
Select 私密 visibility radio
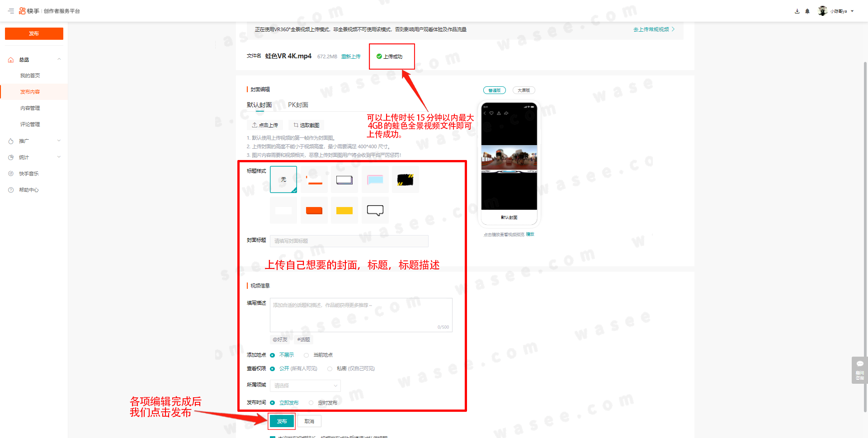pos(330,369)
